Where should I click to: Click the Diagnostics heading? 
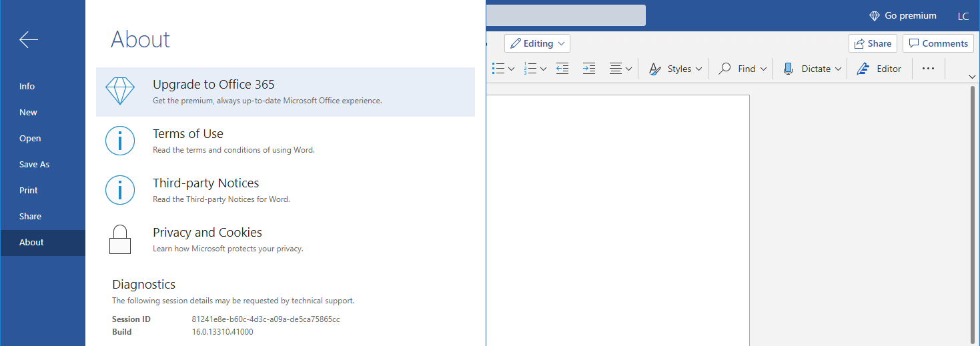pos(143,285)
